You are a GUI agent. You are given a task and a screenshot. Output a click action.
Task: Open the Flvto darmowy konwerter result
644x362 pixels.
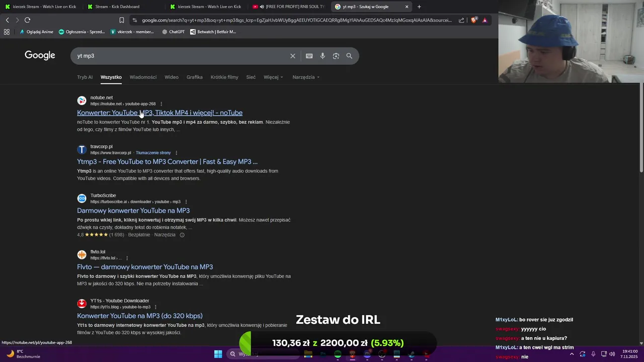coord(145,266)
